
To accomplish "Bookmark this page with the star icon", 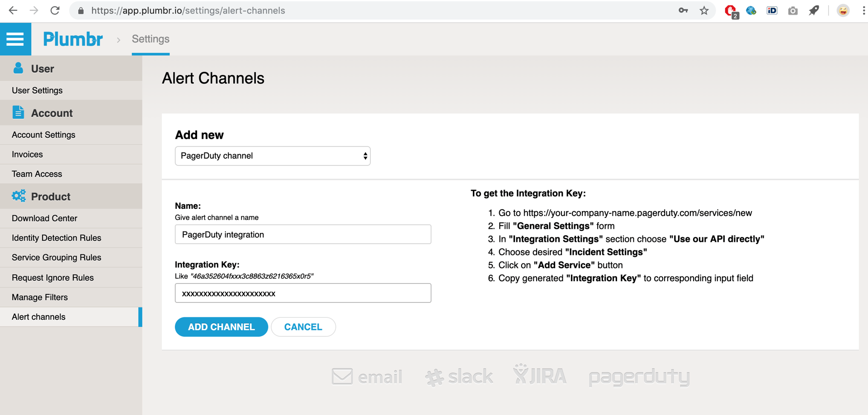I will (704, 10).
